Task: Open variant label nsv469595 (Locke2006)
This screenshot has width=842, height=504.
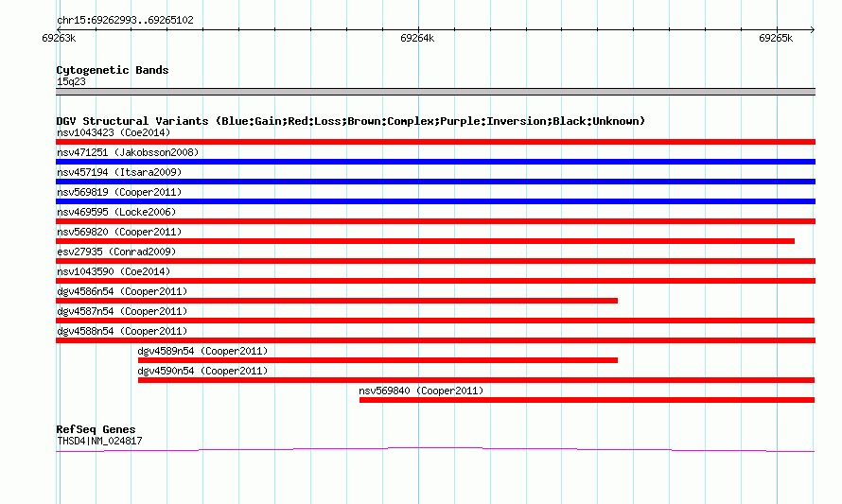Action: (x=116, y=212)
